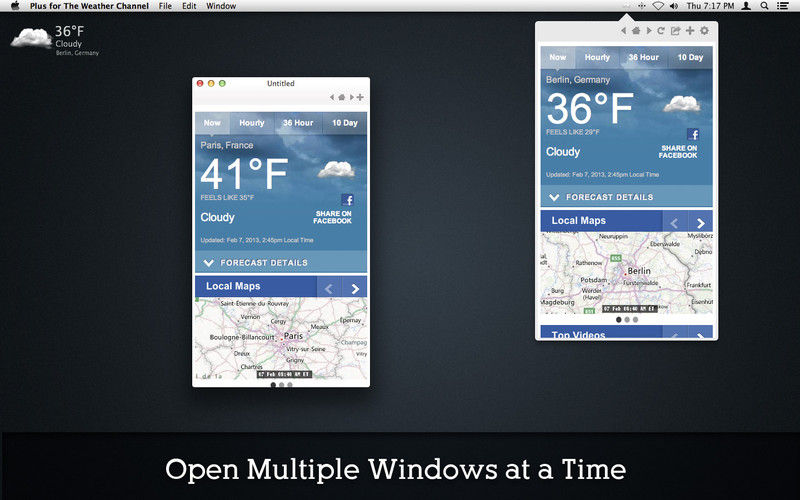Click Share on Facebook text in the Paris window
Image resolution: width=800 pixels, height=500 pixels.
333,217
